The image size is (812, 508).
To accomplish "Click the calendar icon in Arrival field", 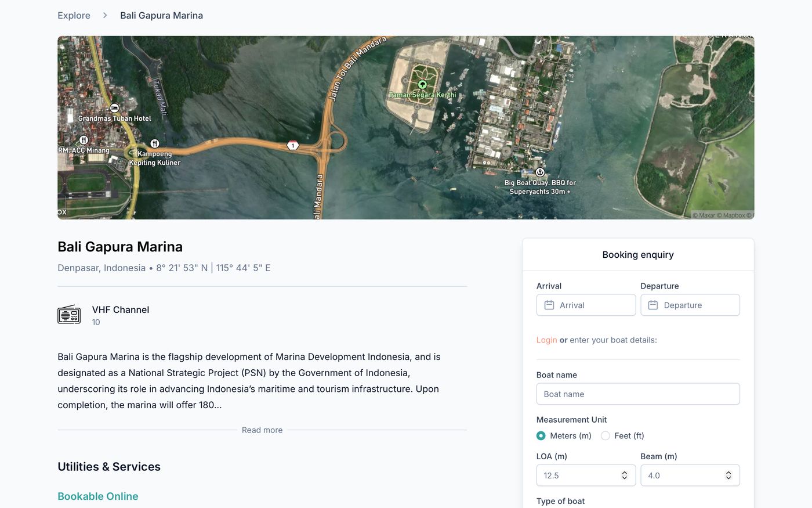I will point(549,305).
